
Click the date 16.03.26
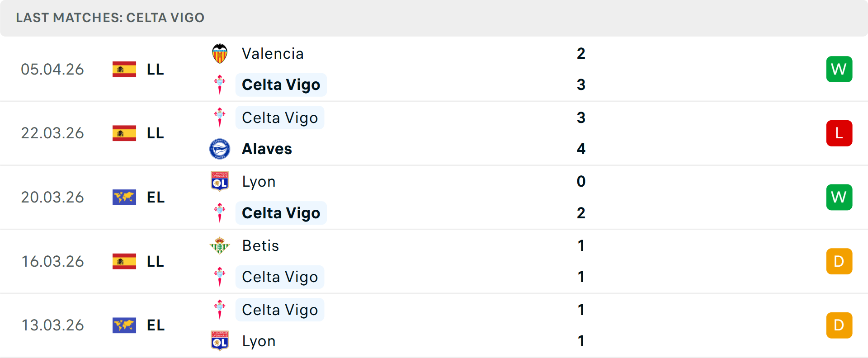click(52, 261)
